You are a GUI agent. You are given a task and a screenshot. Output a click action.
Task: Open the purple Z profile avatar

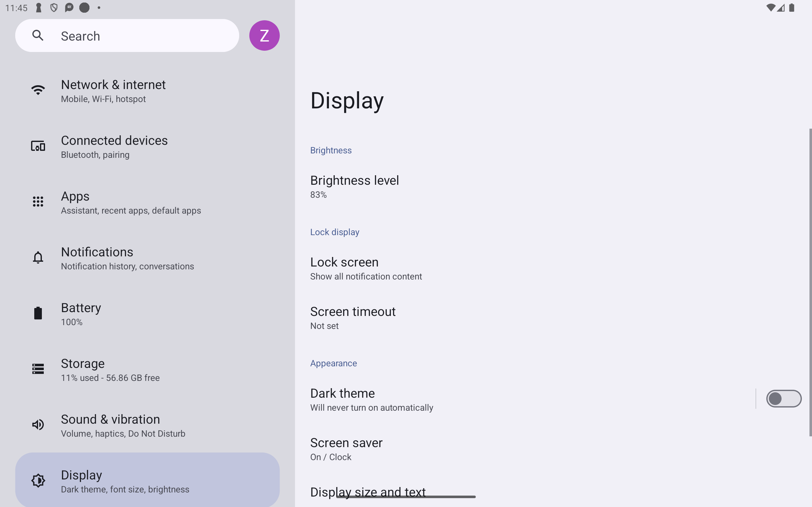point(265,35)
